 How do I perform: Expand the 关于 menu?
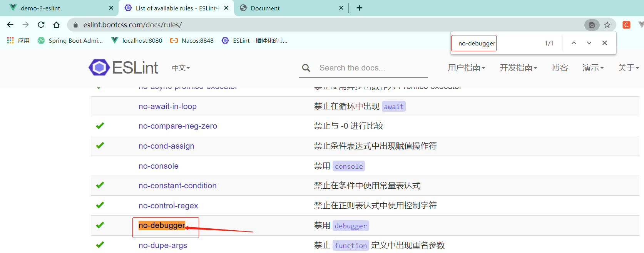[629, 68]
